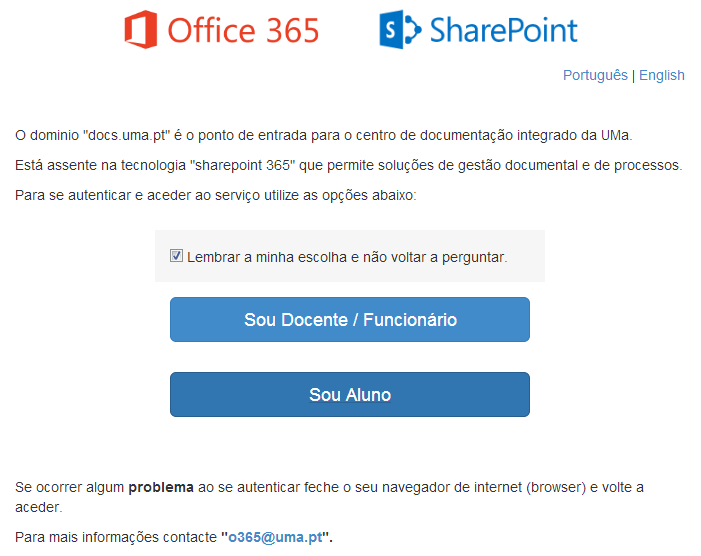Click the orange Office 365 logo icon

pyautogui.click(x=140, y=29)
